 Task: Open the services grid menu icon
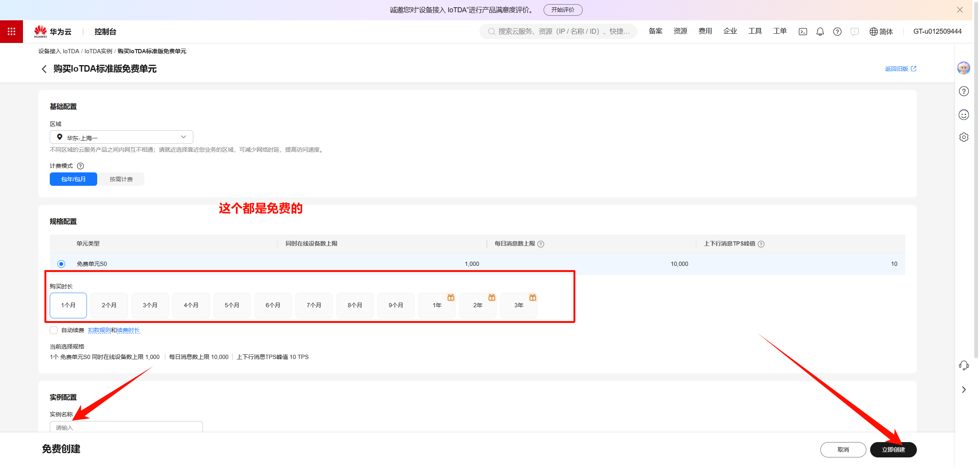coord(11,31)
